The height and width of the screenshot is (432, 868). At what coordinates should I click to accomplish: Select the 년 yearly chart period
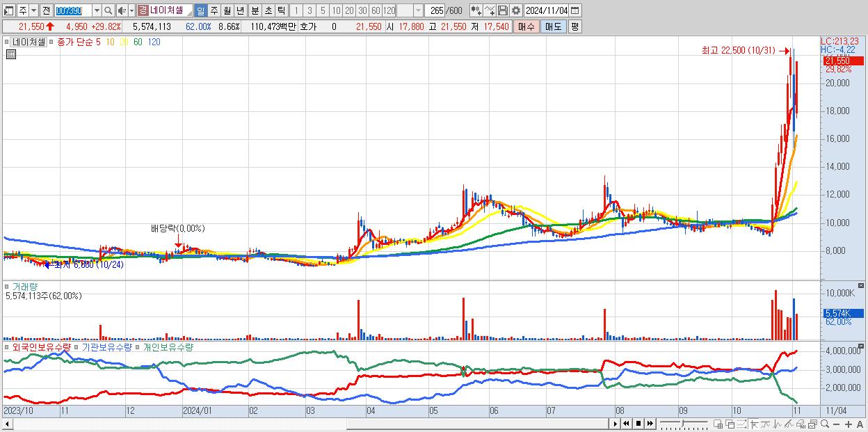pyautogui.click(x=240, y=11)
